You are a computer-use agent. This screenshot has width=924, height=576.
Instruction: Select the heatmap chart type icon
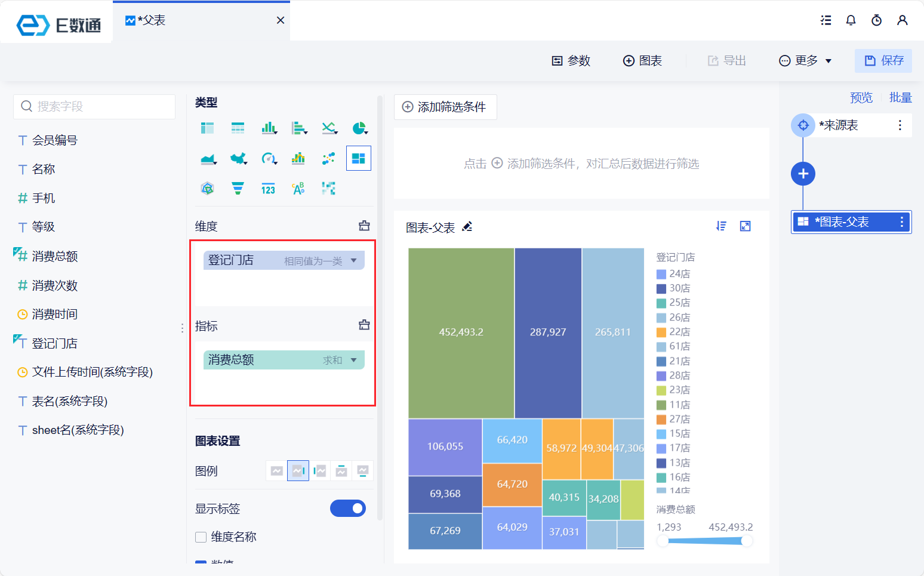pos(328,189)
